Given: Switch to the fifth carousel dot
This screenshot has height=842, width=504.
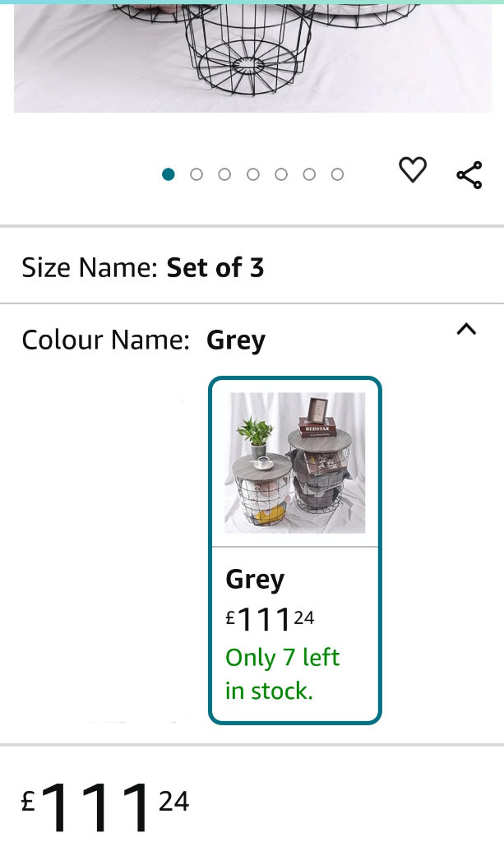Looking at the screenshot, I should click(x=281, y=174).
